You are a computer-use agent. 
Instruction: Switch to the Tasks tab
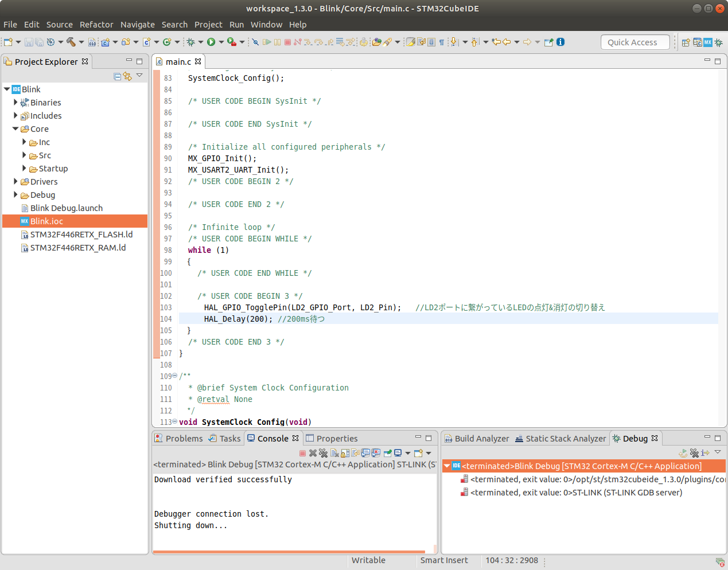[224, 438]
